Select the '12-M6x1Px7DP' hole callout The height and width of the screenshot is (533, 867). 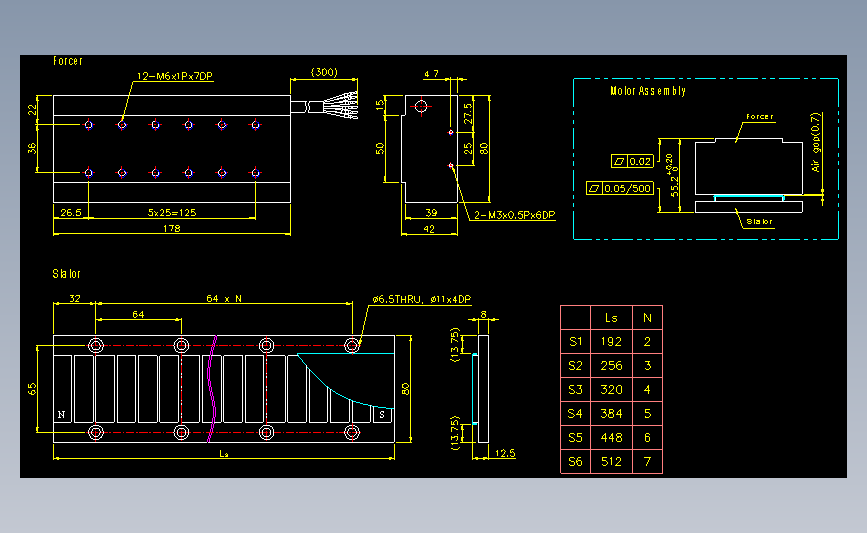pyautogui.click(x=175, y=76)
